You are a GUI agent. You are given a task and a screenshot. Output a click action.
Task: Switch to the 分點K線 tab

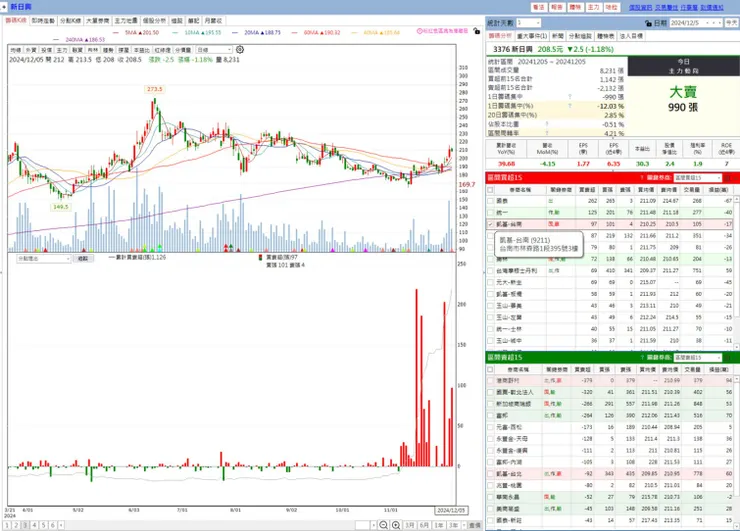coord(70,21)
